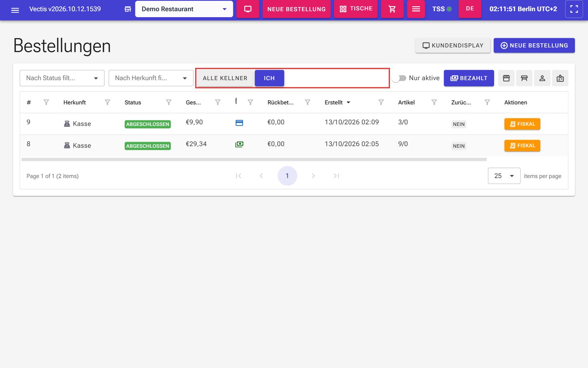588x368 pixels.
Task: Click the pink NEUE BESTELLUNG button in top bar
Action: coord(296,9)
